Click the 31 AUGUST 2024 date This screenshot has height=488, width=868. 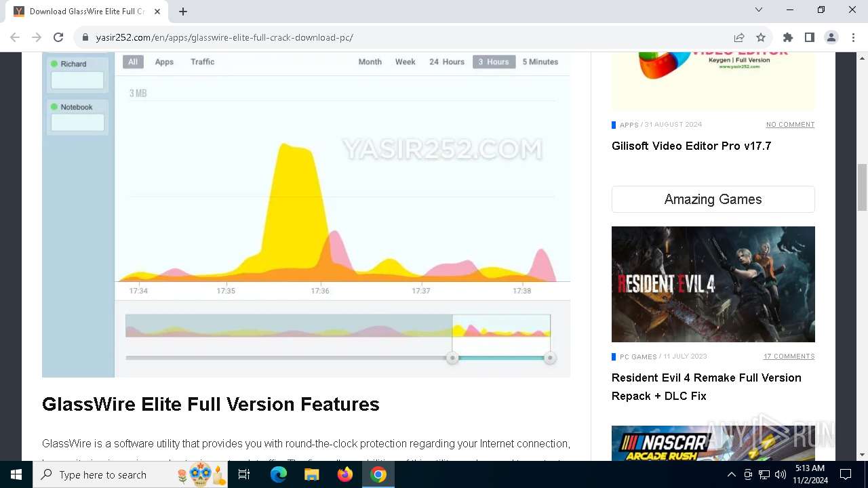pyautogui.click(x=673, y=125)
